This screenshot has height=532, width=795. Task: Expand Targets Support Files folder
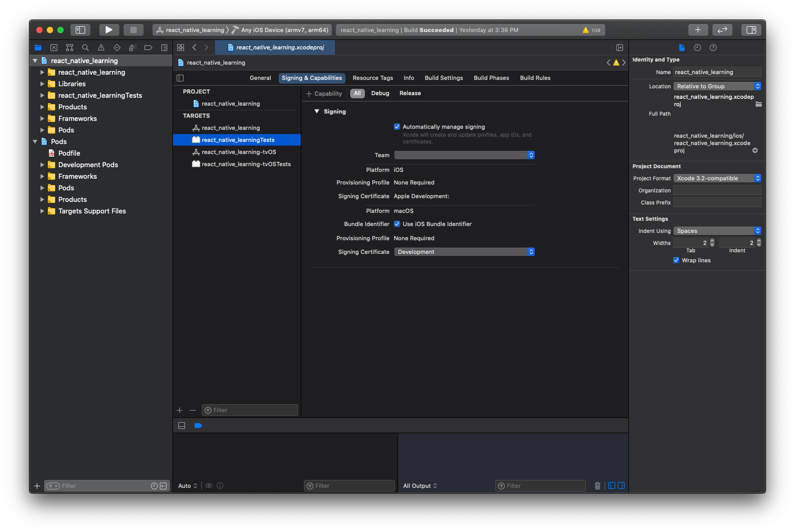tap(42, 211)
